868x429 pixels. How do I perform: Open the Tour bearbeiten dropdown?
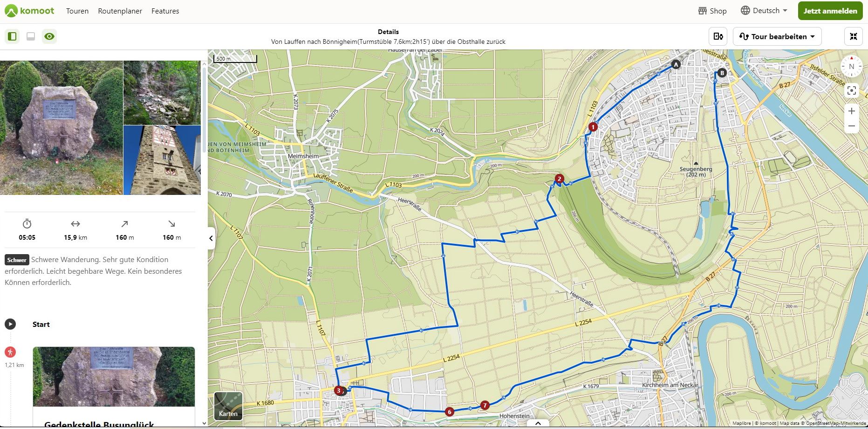coord(777,36)
